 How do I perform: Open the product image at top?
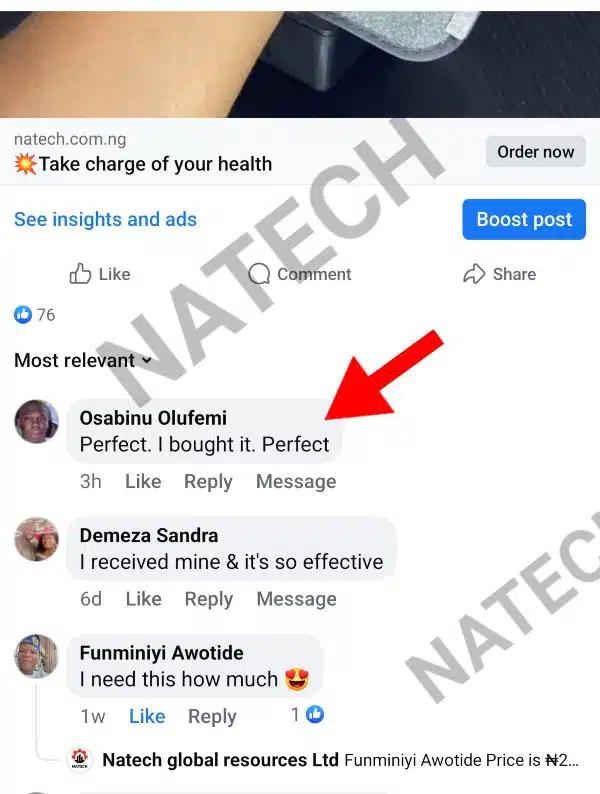coord(300,64)
